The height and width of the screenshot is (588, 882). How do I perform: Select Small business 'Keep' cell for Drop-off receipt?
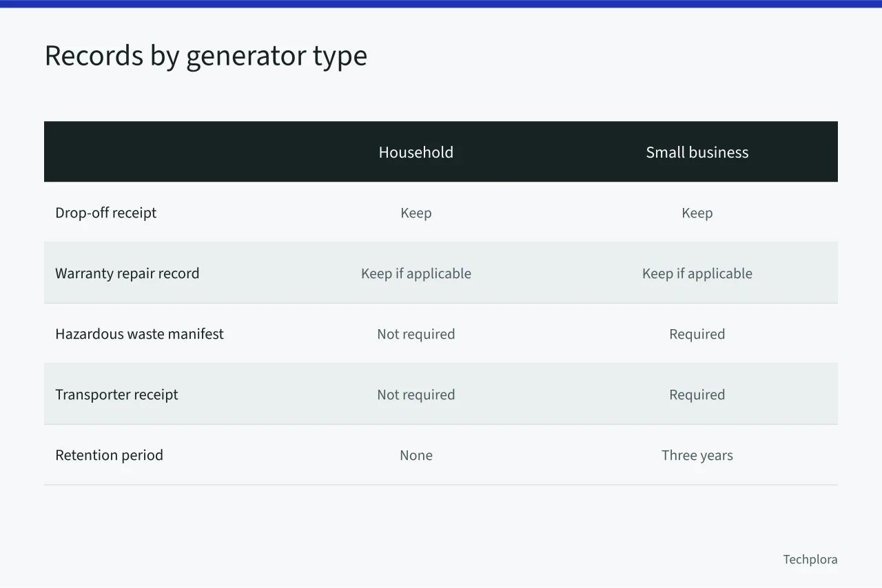point(697,213)
